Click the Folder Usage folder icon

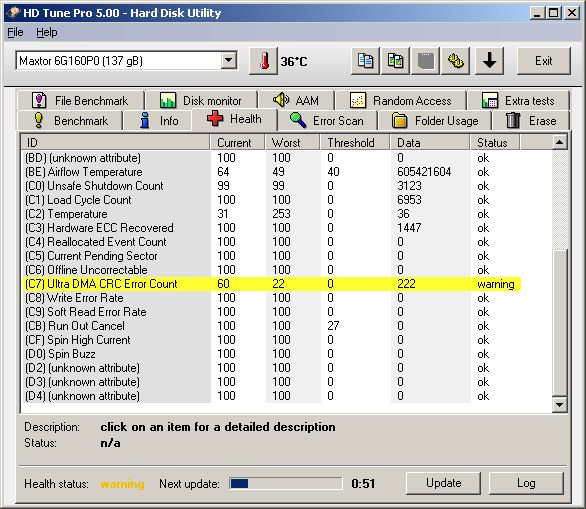[x=399, y=120]
